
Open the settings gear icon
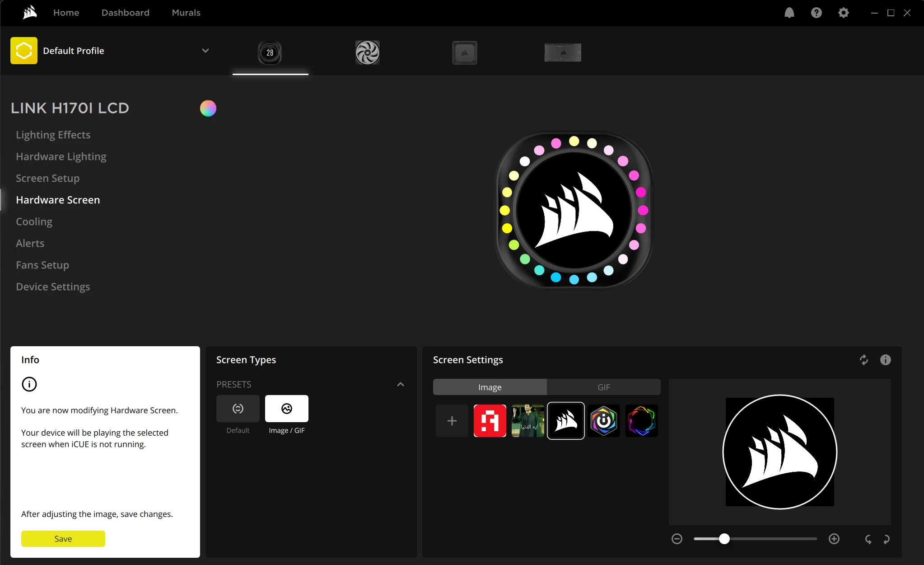843,13
